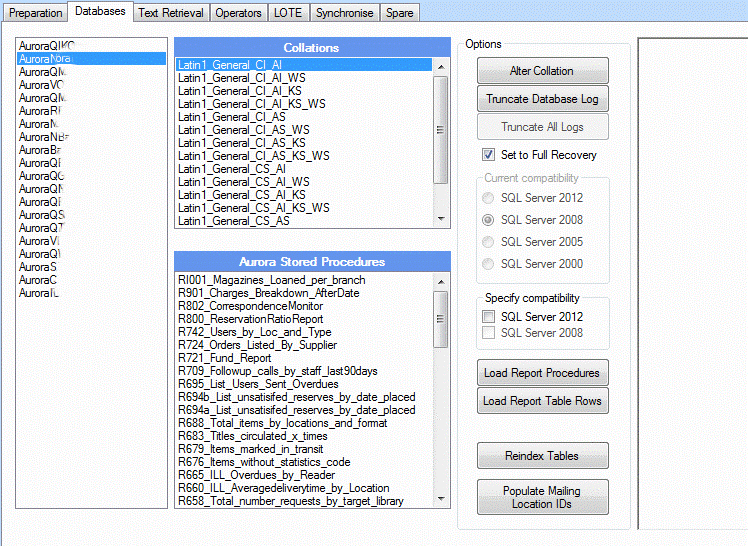Click Truncate Database Log button
The image size is (748, 546).
(x=542, y=99)
